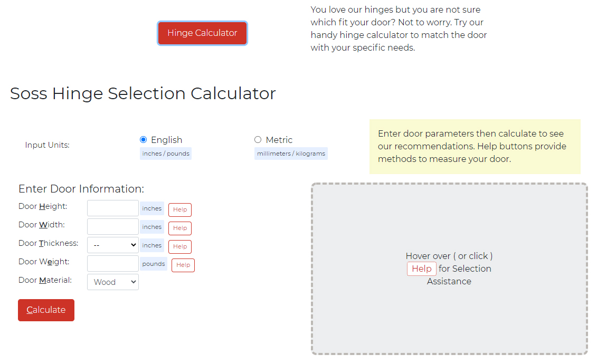Screen dimensions: 597x364
Task: Click the Hinge Calculator button
Action: click(x=202, y=33)
